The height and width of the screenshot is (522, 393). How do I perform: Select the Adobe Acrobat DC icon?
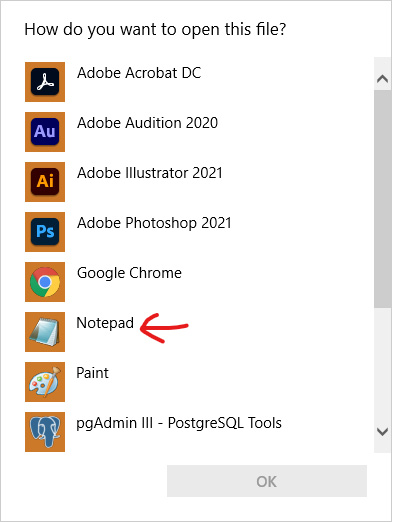[x=45, y=82]
